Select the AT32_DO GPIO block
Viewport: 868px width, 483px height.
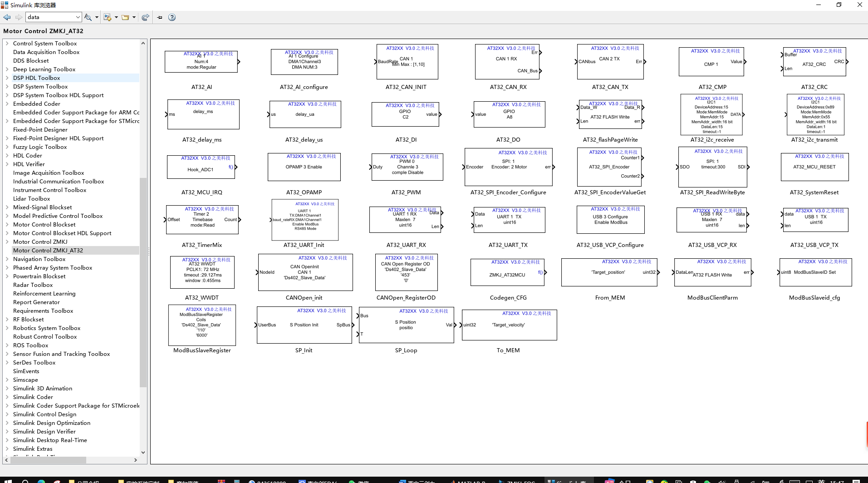point(509,114)
